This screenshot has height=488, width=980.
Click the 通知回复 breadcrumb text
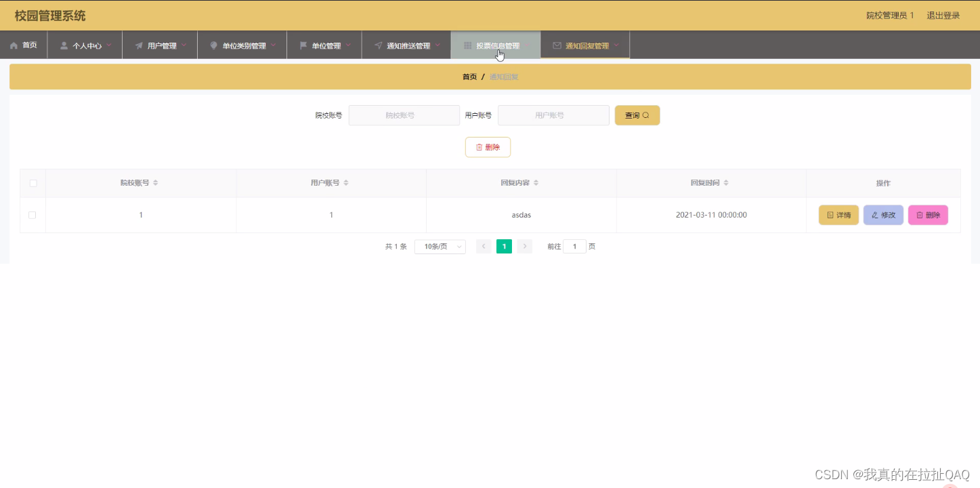point(504,77)
